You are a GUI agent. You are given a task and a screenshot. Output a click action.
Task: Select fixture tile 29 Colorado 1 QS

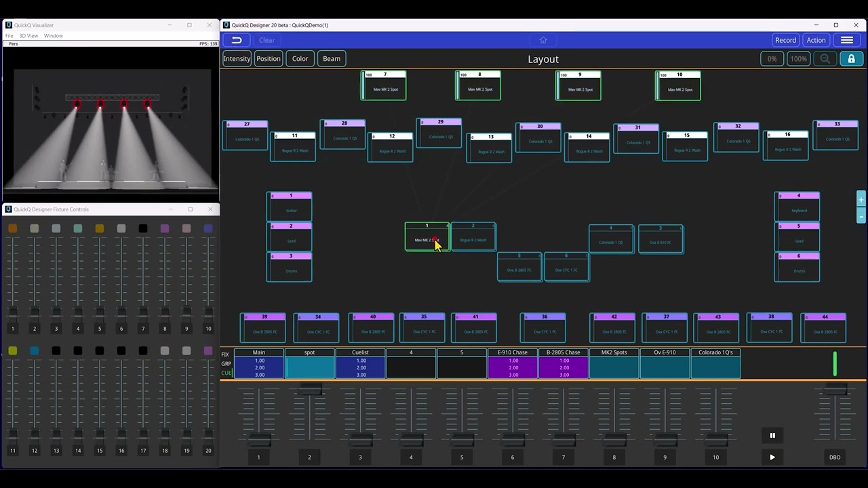pos(439,133)
